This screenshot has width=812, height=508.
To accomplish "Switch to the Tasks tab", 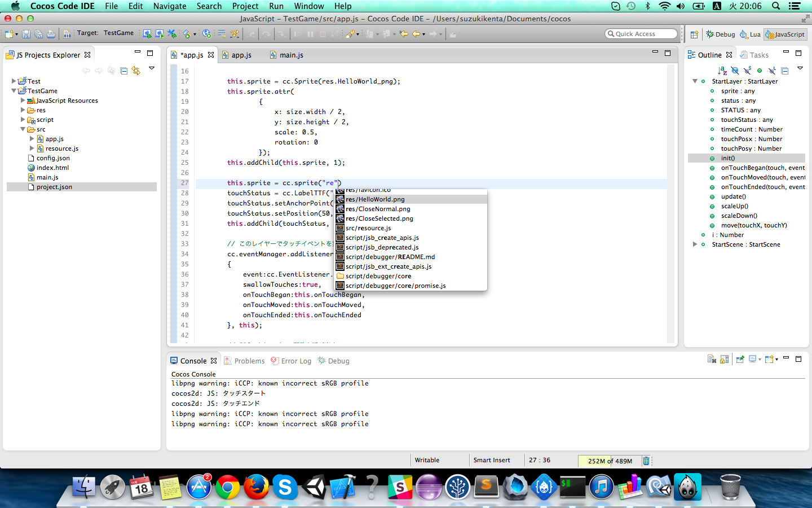I will pyautogui.click(x=754, y=55).
